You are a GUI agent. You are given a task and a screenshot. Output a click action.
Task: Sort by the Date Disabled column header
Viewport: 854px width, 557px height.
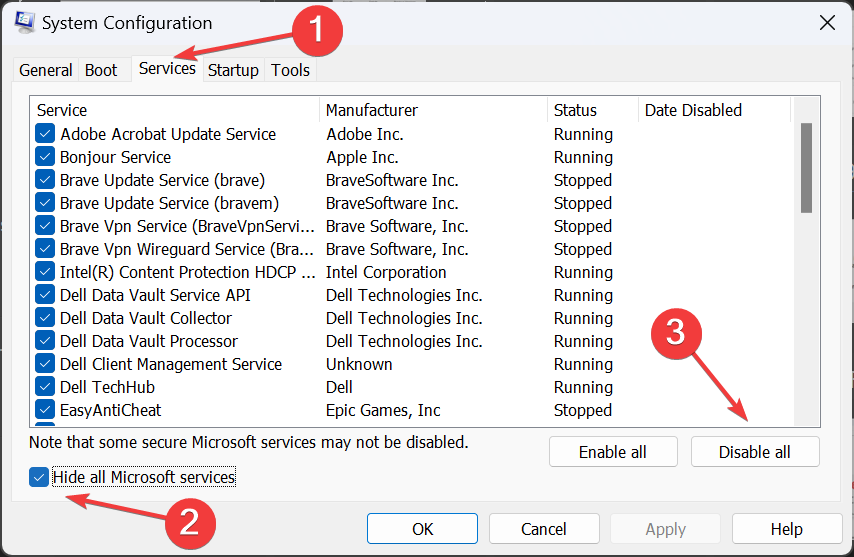pos(715,110)
